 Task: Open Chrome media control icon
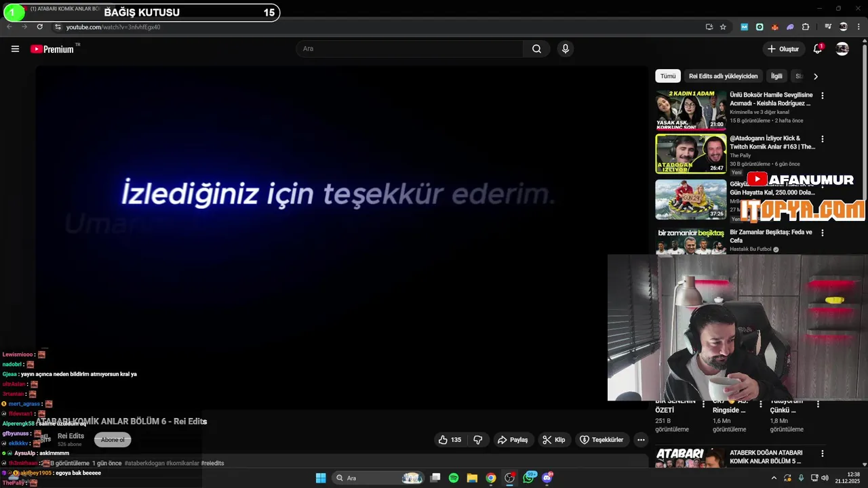(828, 27)
